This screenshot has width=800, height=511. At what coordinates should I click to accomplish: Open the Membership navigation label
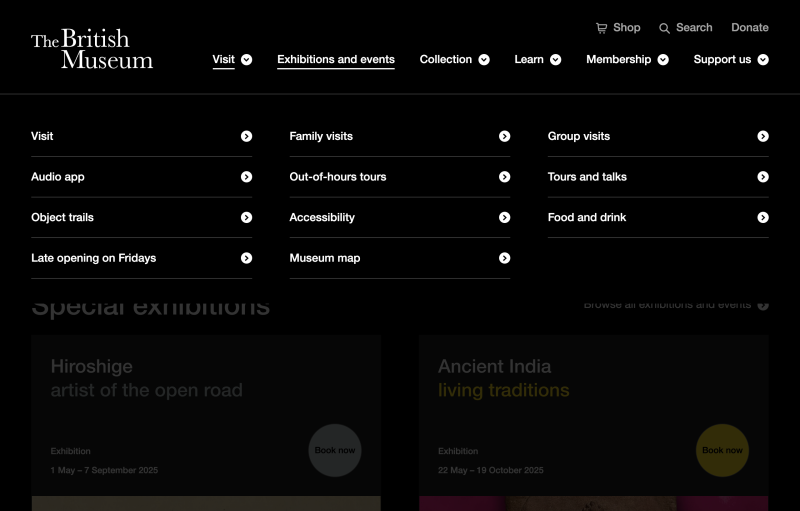[618, 60]
